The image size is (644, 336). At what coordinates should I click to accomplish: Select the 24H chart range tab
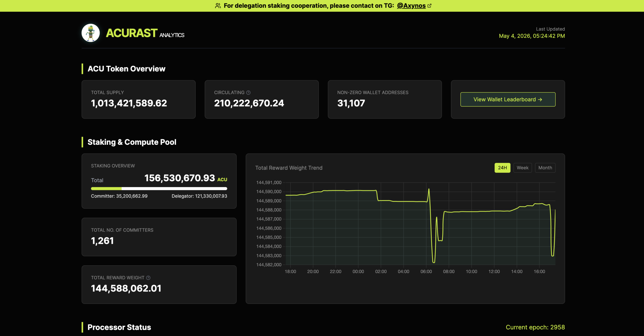(x=502, y=168)
